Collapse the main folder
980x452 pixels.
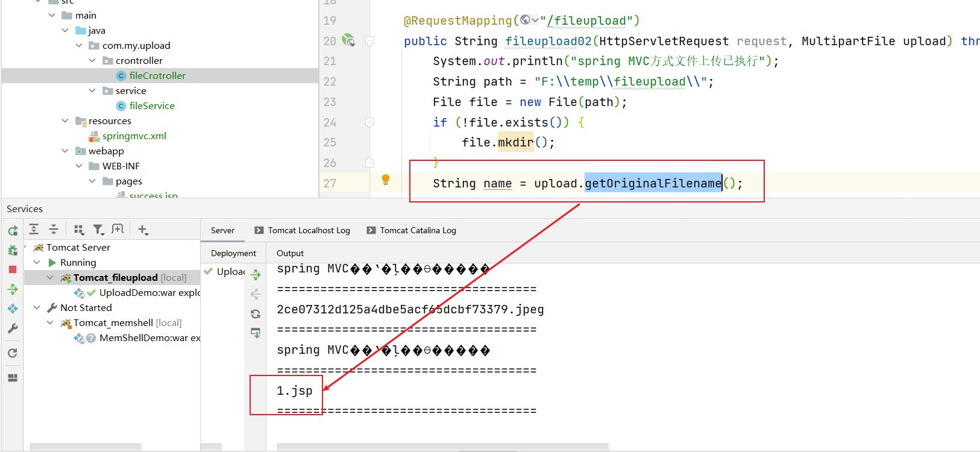pos(52,15)
